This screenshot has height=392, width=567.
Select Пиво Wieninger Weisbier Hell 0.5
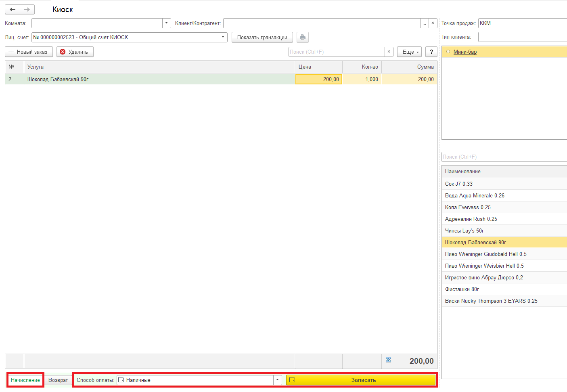coord(504,266)
